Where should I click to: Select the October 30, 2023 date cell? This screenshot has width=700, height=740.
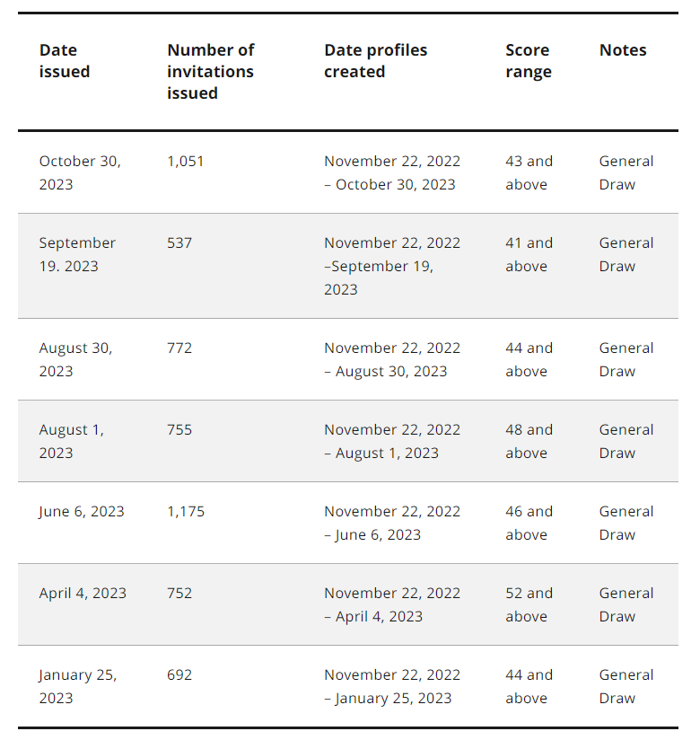pyautogui.click(x=80, y=172)
